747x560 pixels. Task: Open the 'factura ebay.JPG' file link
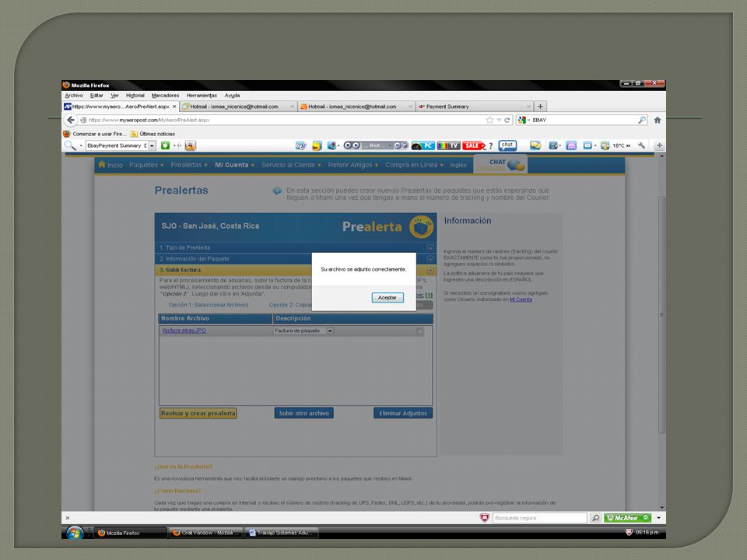pyautogui.click(x=184, y=331)
